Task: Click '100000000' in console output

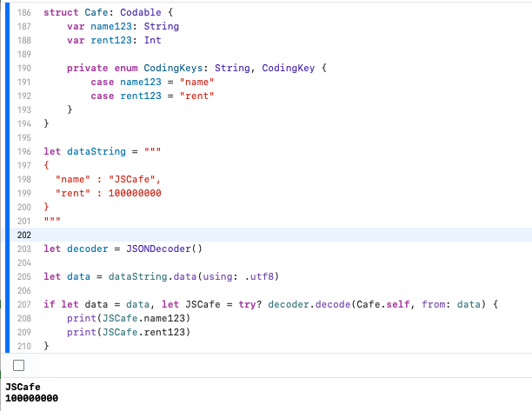Action: tap(31, 398)
